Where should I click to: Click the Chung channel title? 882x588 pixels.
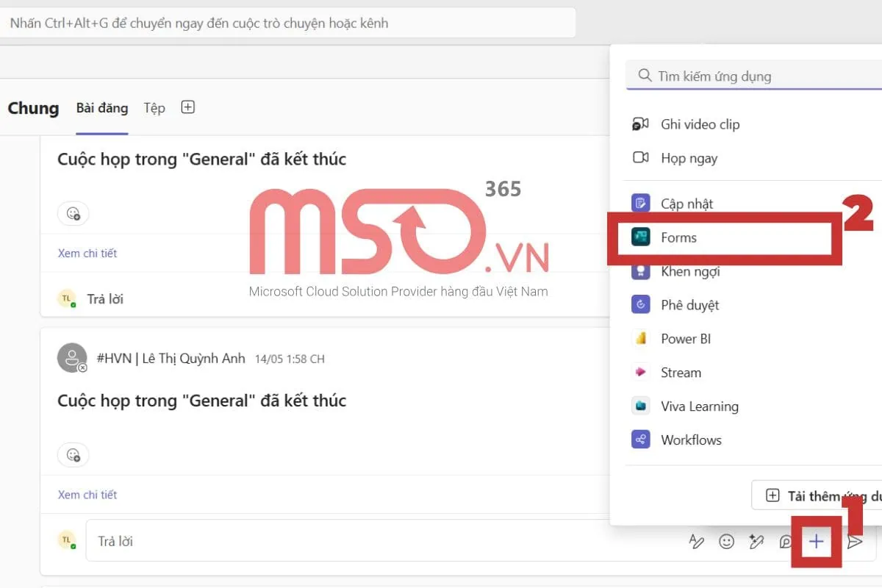33,108
